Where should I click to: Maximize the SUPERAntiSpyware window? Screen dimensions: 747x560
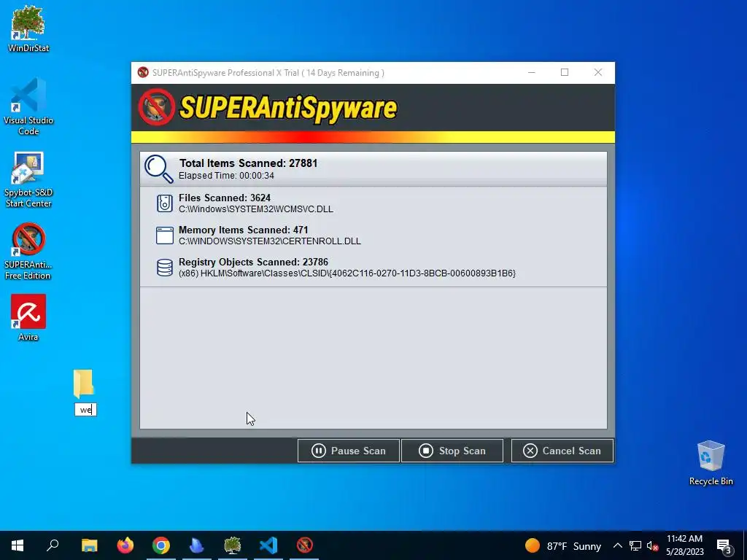565,72
